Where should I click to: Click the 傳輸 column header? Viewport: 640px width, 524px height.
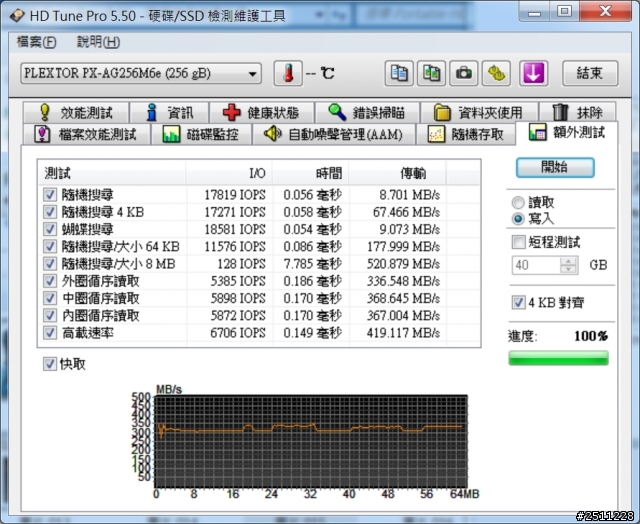click(x=397, y=173)
